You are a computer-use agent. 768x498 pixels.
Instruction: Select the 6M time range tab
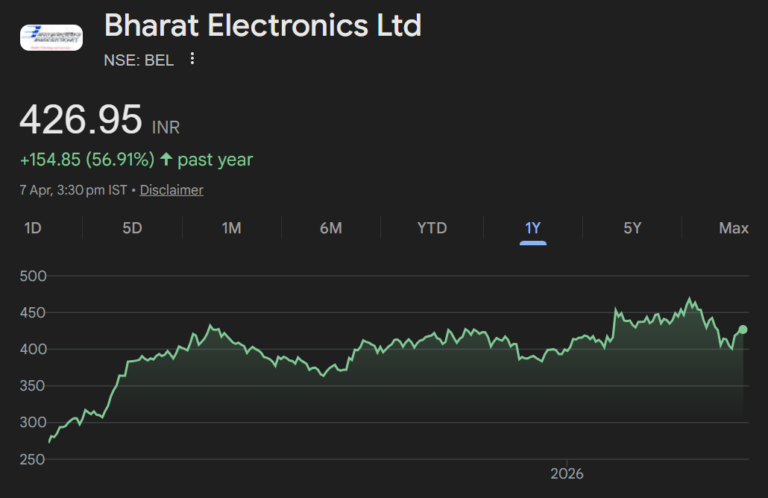click(x=331, y=228)
